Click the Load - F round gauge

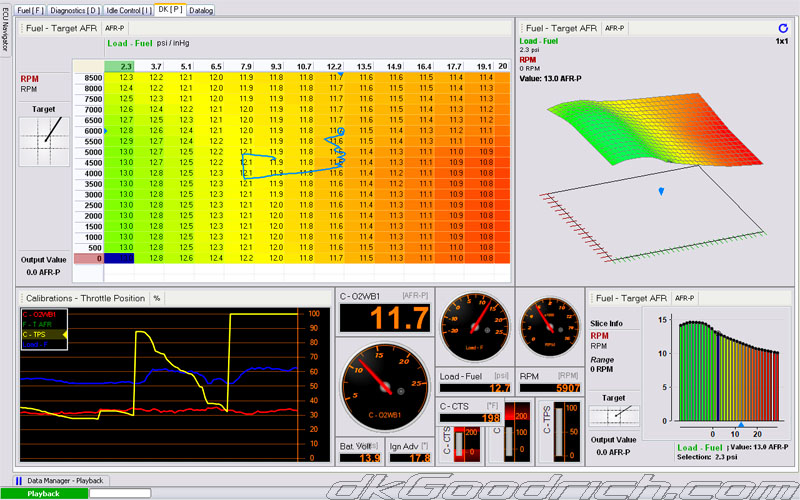tap(475, 328)
